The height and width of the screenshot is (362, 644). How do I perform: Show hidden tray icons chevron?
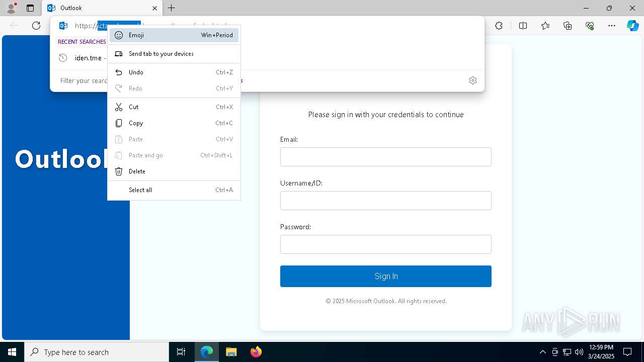click(542, 352)
